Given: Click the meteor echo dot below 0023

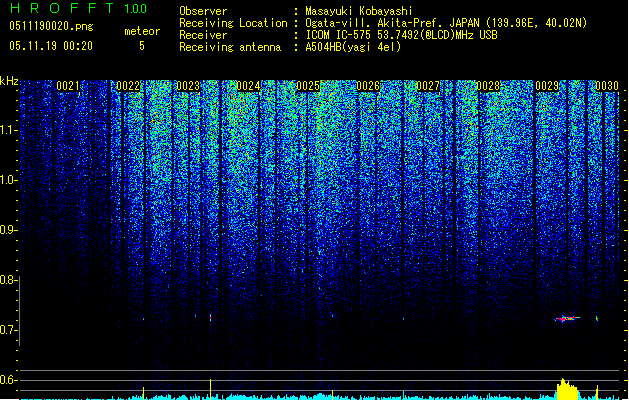Looking at the screenshot, I should tap(210, 317).
